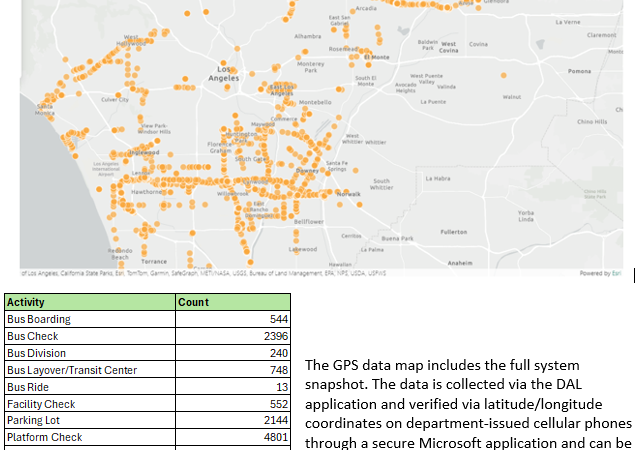Click the Alhambra label on the map

(307, 36)
